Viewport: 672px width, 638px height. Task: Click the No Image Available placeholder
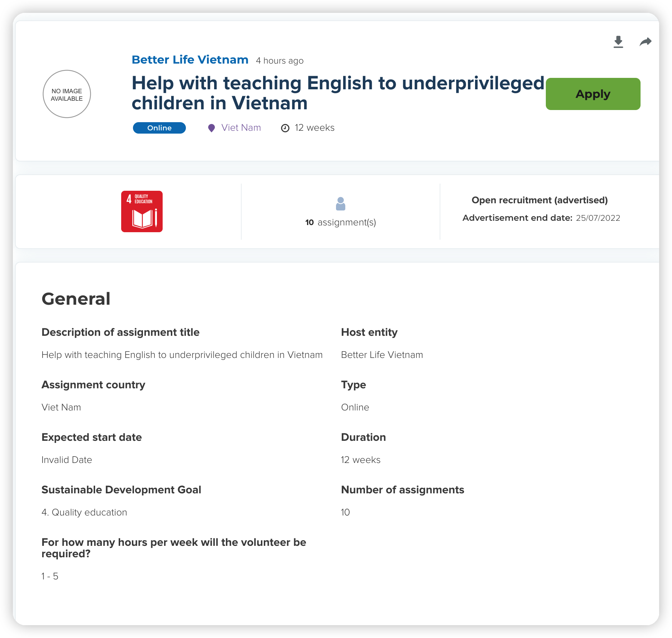(x=67, y=94)
